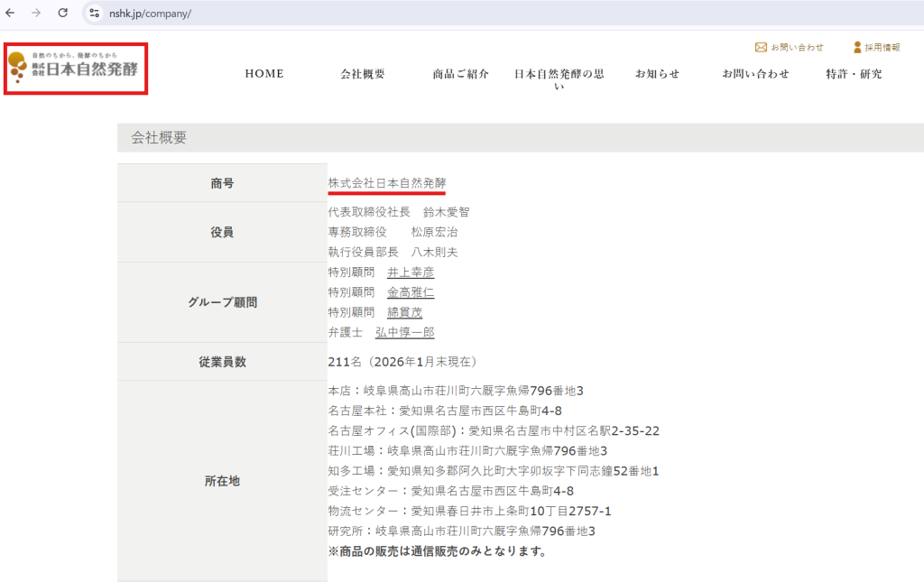The image size is (924, 582).
Task: Open the 会社概要 navigation item
Action: pos(365,74)
